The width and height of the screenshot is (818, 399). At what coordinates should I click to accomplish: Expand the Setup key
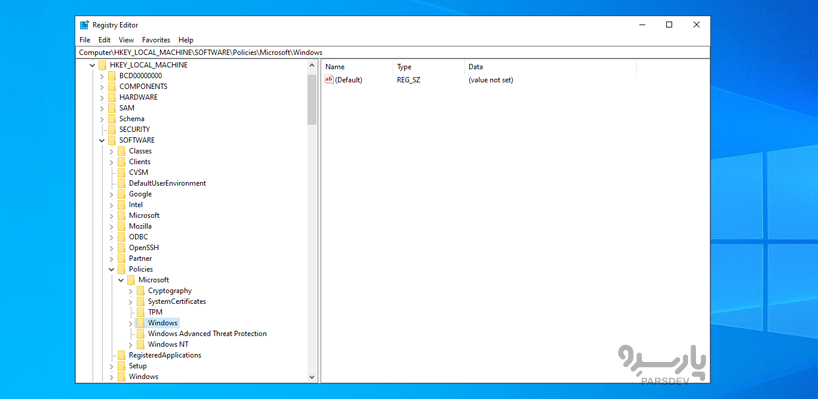[x=111, y=366]
